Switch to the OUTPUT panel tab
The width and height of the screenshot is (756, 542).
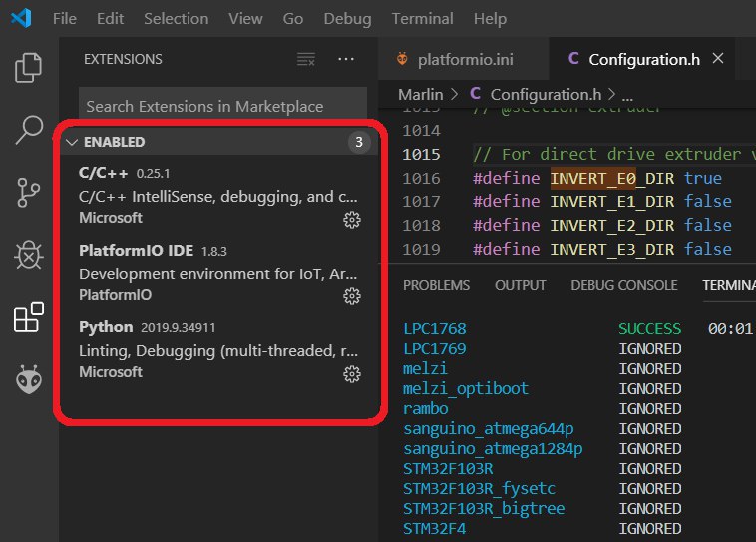[x=521, y=285]
